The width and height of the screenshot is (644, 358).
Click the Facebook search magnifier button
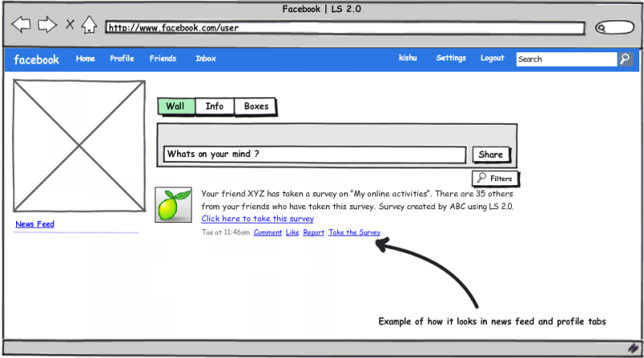point(625,59)
